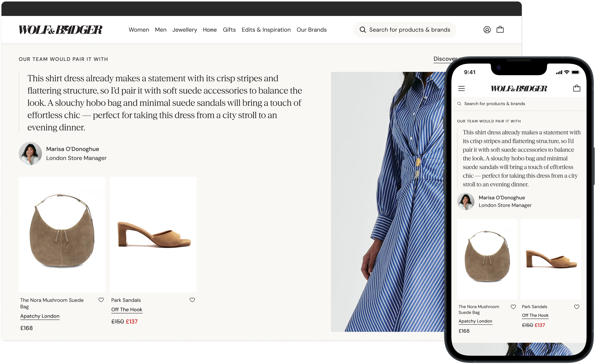Open the Jewellery menu item
The height and width of the screenshot is (364, 595).
[184, 30]
